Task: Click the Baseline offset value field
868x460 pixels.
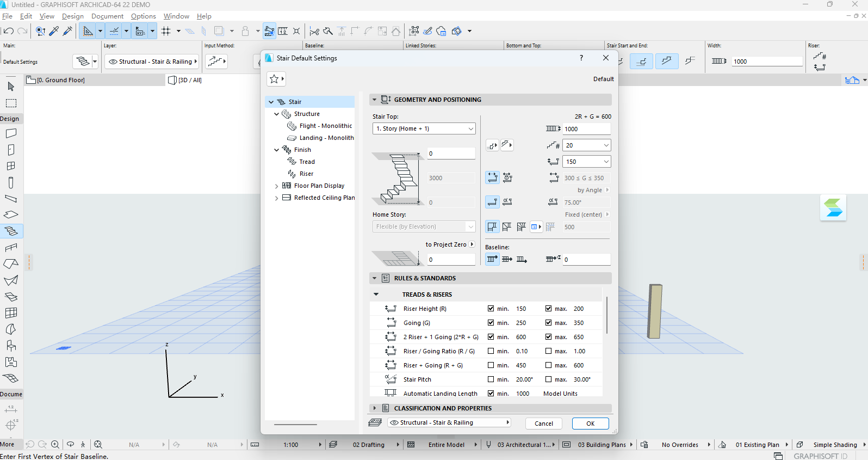Action: (x=586, y=260)
